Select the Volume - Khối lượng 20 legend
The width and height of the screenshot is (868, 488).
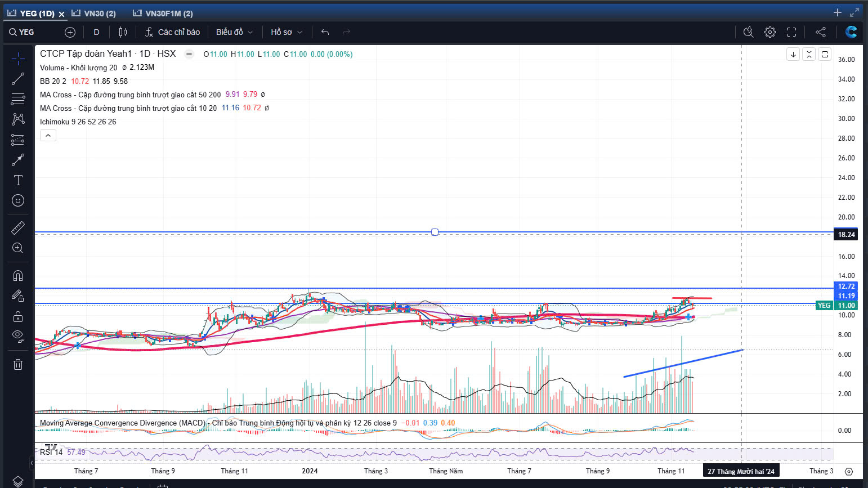pyautogui.click(x=78, y=68)
